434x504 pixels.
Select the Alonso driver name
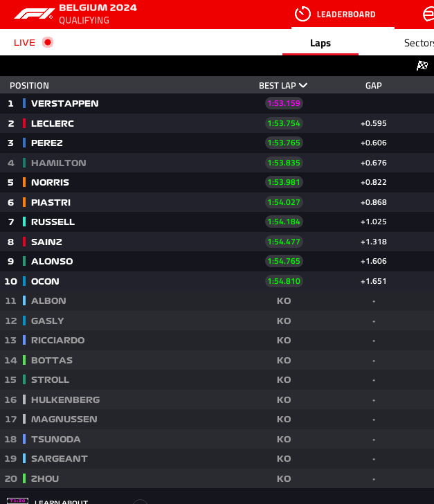tap(52, 261)
